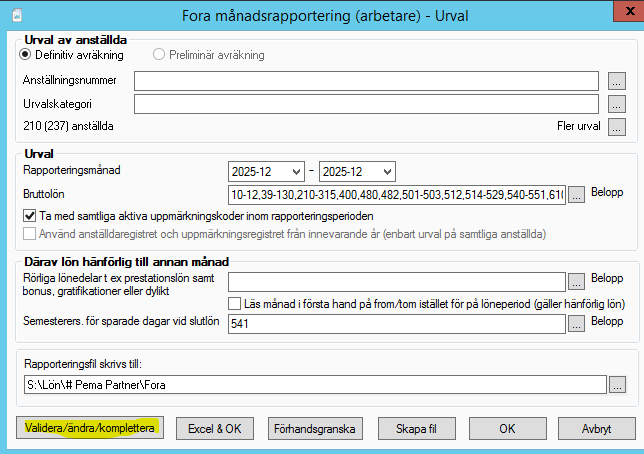Confirm with the OK button
This screenshot has height=454, width=644.
coord(507,428)
